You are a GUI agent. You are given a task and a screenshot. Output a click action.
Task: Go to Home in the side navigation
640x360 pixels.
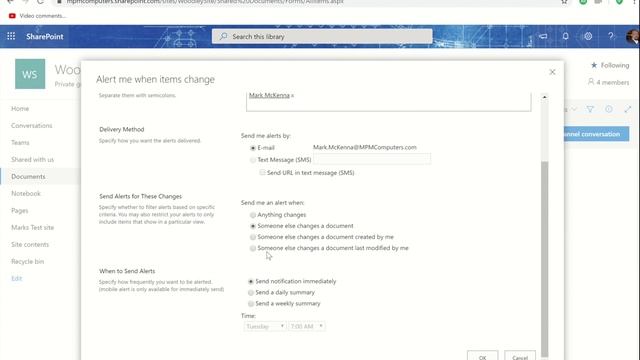pyautogui.click(x=20, y=109)
